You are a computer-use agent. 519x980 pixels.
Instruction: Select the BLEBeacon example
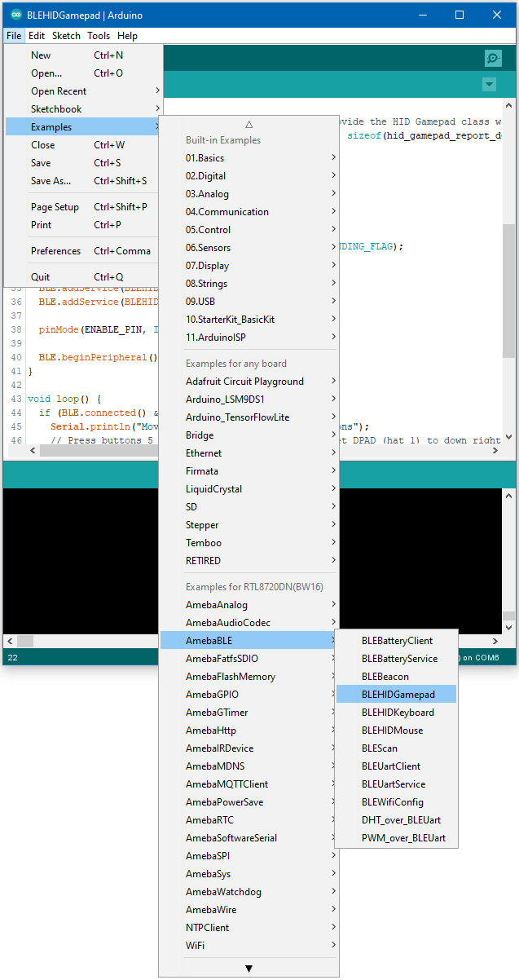point(385,677)
